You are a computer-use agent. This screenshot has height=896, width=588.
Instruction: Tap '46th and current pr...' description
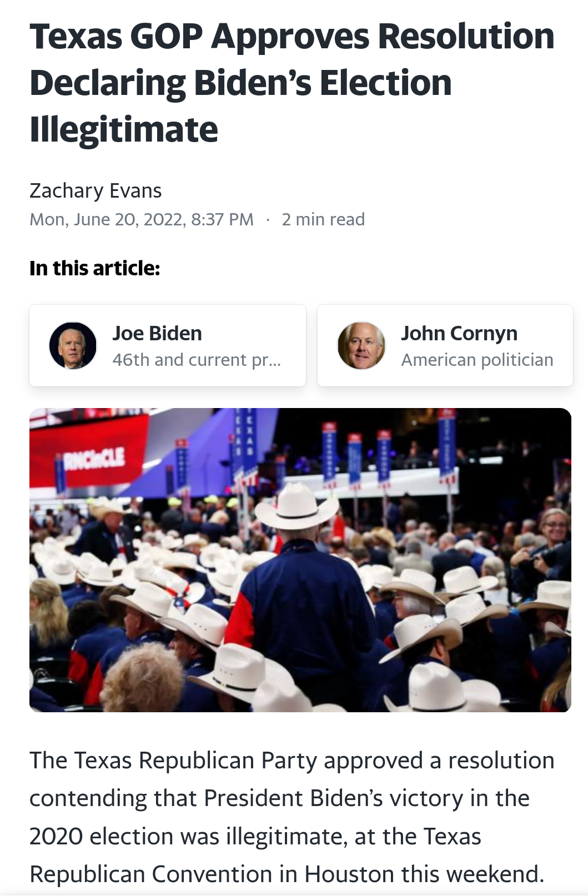click(x=197, y=360)
